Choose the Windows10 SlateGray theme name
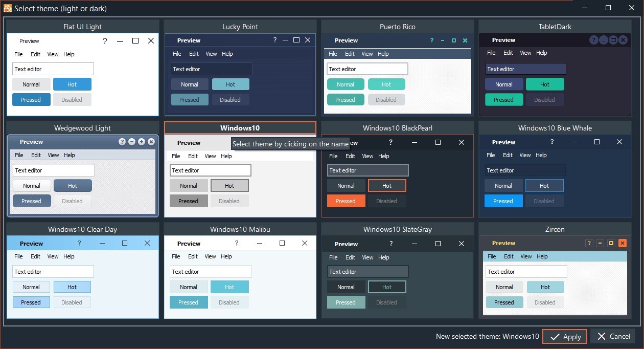Image resolution: width=644 pixels, height=349 pixels. (398, 229)
